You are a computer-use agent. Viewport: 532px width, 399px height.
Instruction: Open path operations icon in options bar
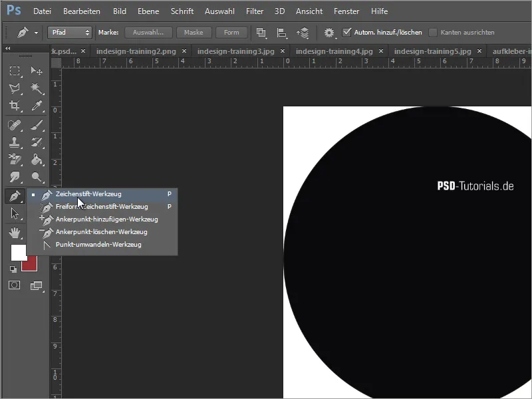[261, 33]
